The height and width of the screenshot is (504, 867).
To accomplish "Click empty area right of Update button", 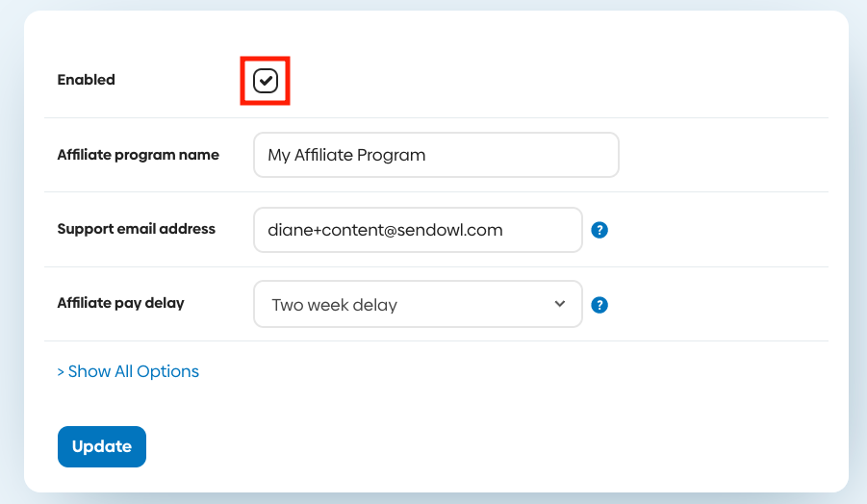I will (443, 446).
